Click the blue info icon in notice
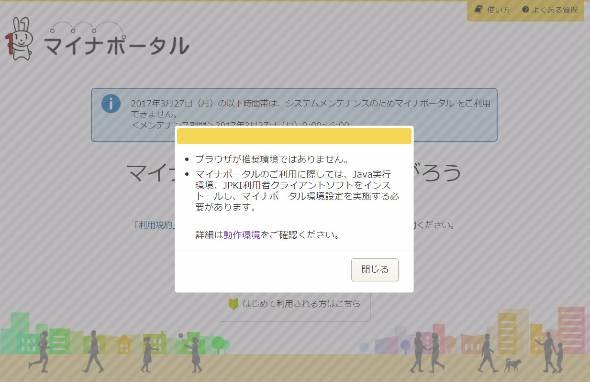 111,103
